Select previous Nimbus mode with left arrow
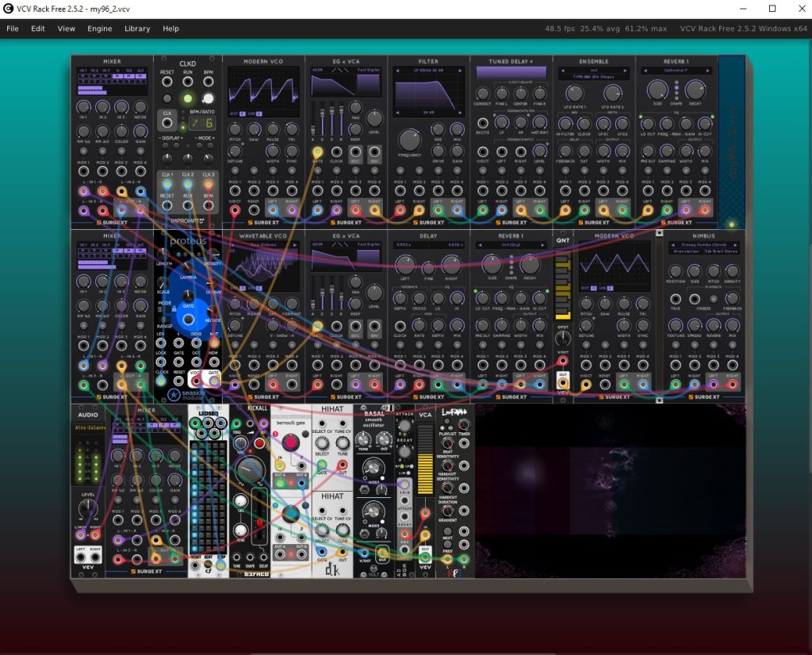812x655 pixels. [672, 245]
